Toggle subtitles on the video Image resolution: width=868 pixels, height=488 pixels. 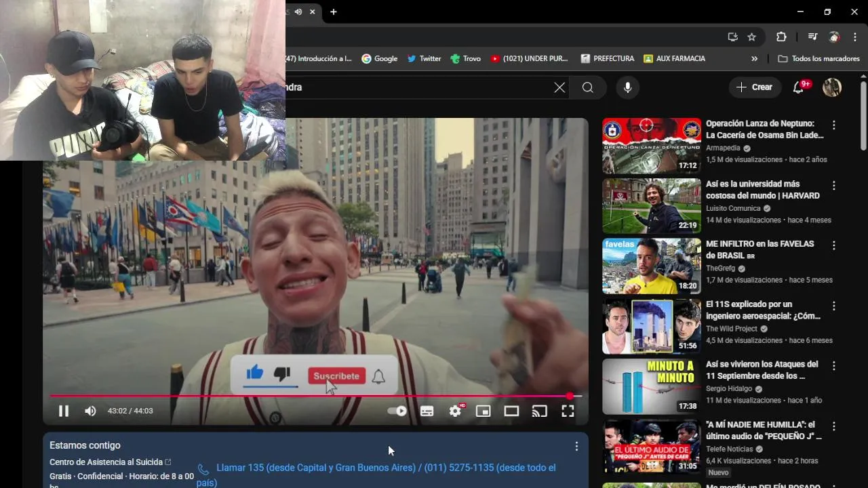427,411
